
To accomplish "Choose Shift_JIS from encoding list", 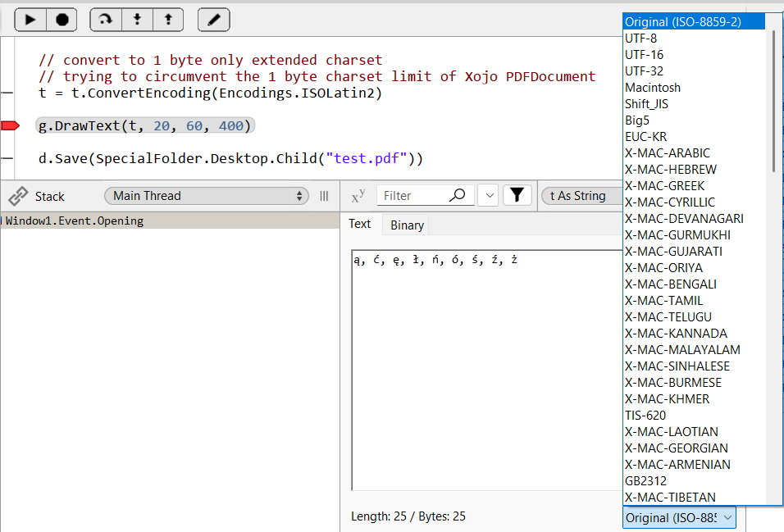I will 694,104.
